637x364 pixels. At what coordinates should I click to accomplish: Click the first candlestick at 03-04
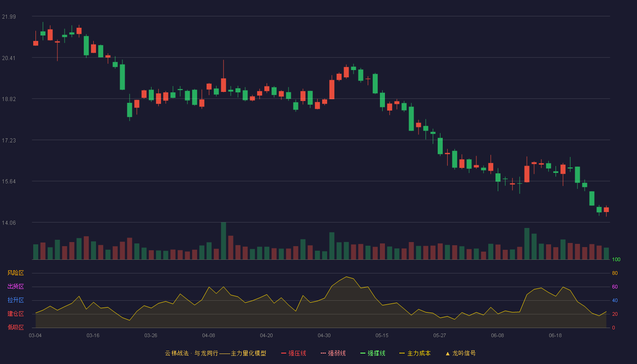point(35,43)
